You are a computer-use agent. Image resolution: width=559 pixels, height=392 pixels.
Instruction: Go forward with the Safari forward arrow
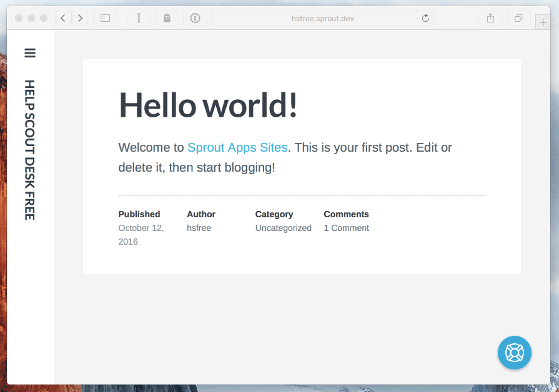tap(80, 18)
